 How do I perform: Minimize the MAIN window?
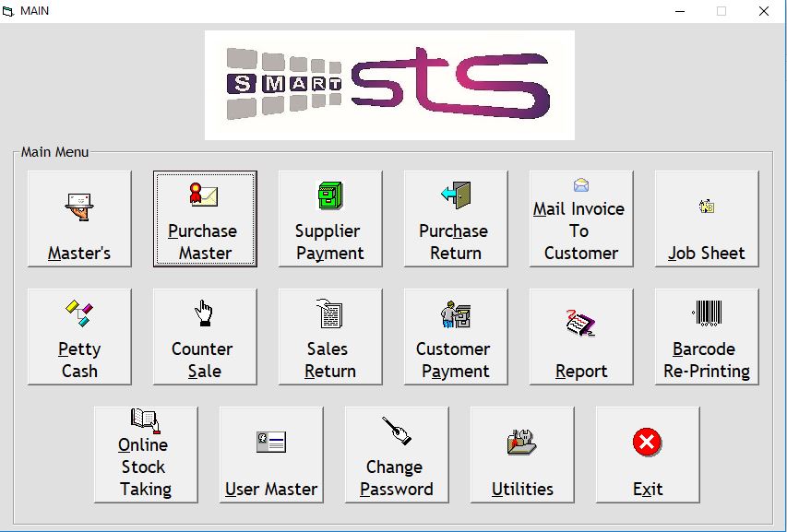(x=680, y=11)
